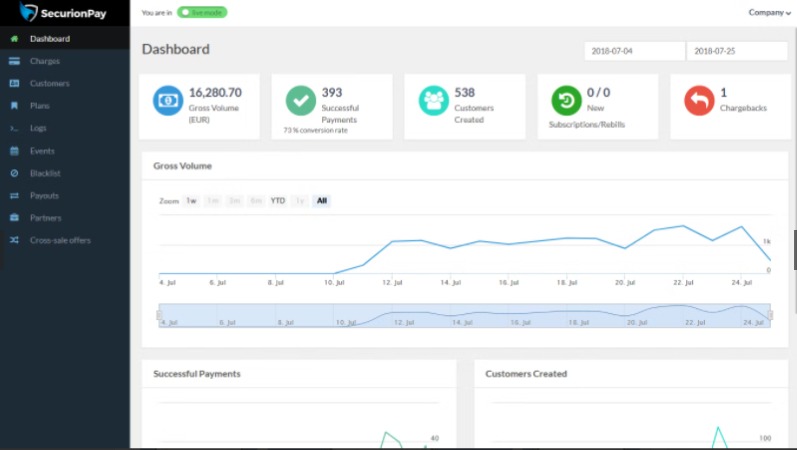The width and height of the screenshot is (797, 450).
Task: Click the Successful Payments checkmark icon
Action: (300, 101)
